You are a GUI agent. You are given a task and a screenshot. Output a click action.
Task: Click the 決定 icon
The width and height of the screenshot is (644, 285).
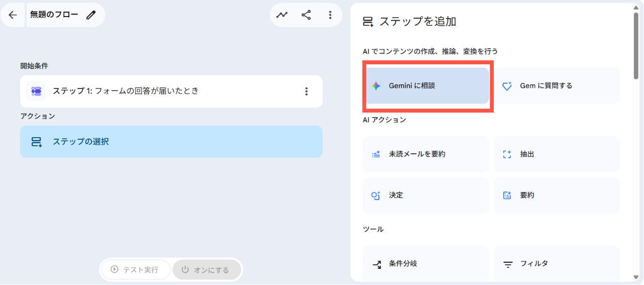click(x=376, y=196)
